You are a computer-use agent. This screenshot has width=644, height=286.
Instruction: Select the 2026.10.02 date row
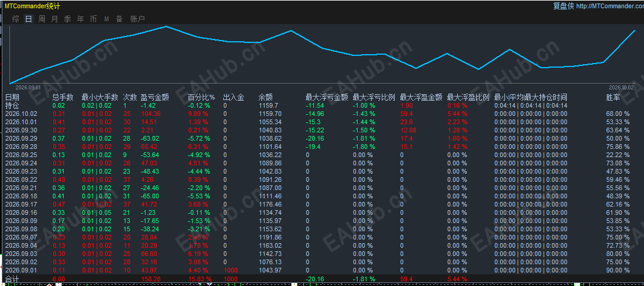click(21, 114)
